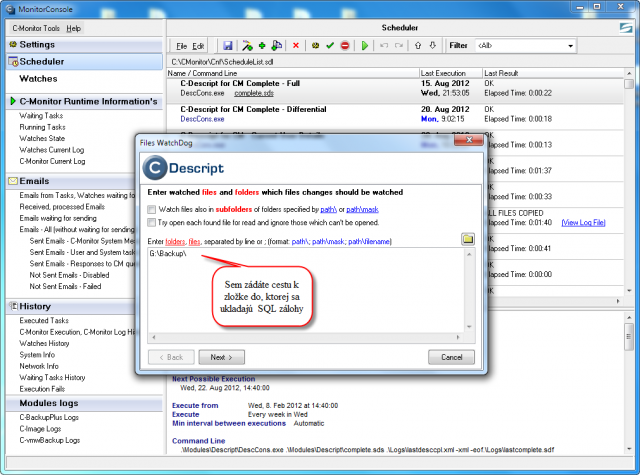
Task: Click the green play run task icon
Action: click(365, 46)
